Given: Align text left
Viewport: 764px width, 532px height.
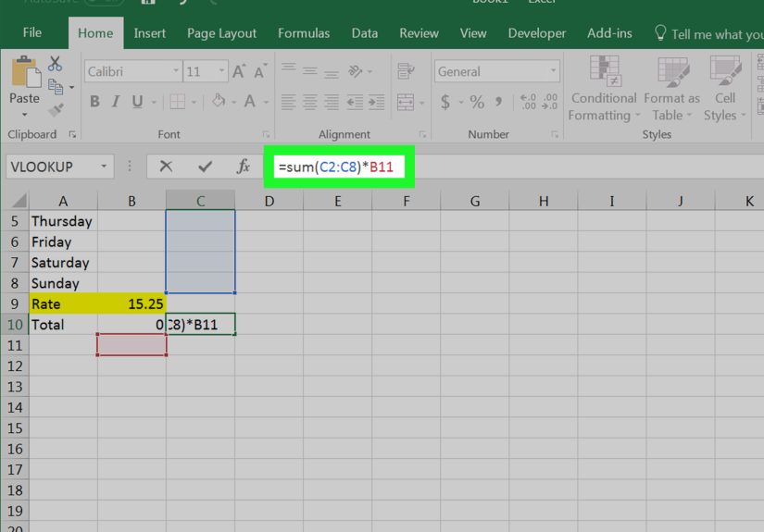Looking at the screenshot, I should coord(288,102).
